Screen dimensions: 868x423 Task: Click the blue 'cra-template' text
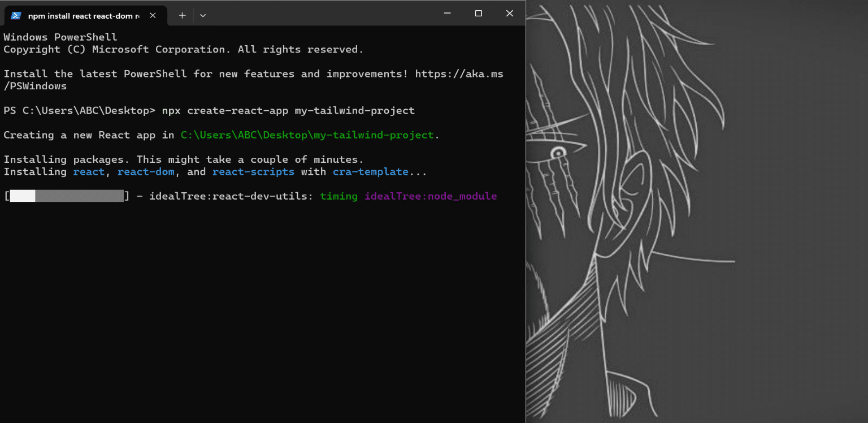[370, 172]
